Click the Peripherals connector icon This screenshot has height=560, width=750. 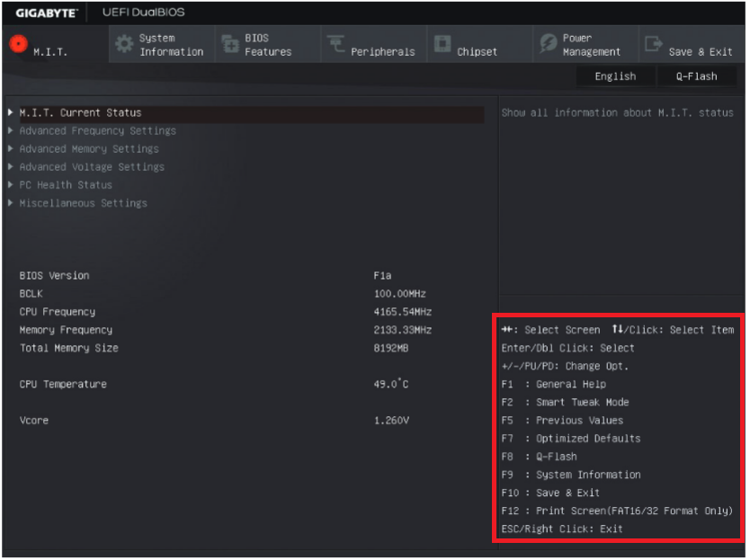point(335,43)
